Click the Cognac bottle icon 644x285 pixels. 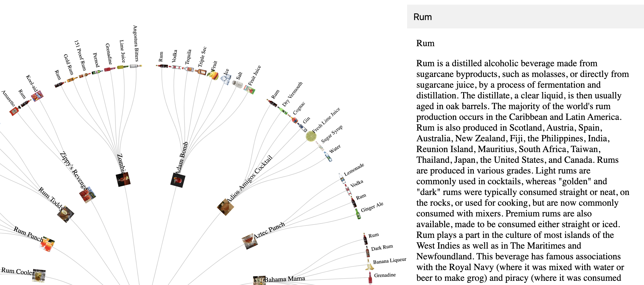click(x=293, y=119)
